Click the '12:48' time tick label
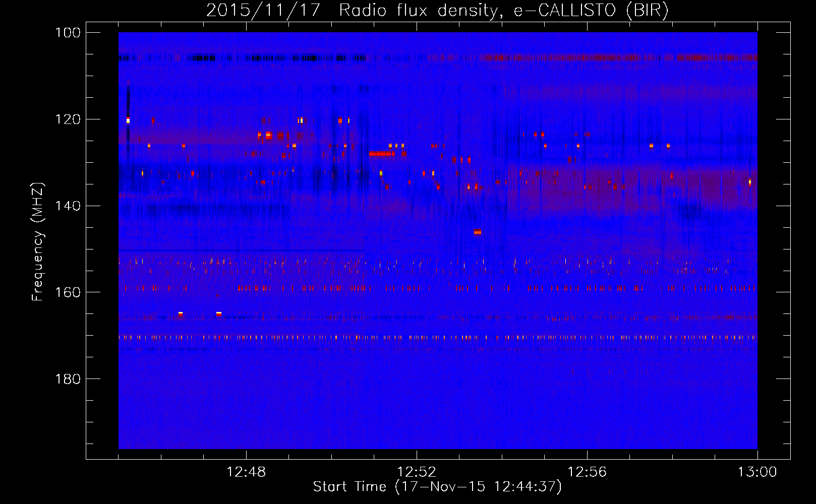 pyautogui.click(x=246, y=472)
